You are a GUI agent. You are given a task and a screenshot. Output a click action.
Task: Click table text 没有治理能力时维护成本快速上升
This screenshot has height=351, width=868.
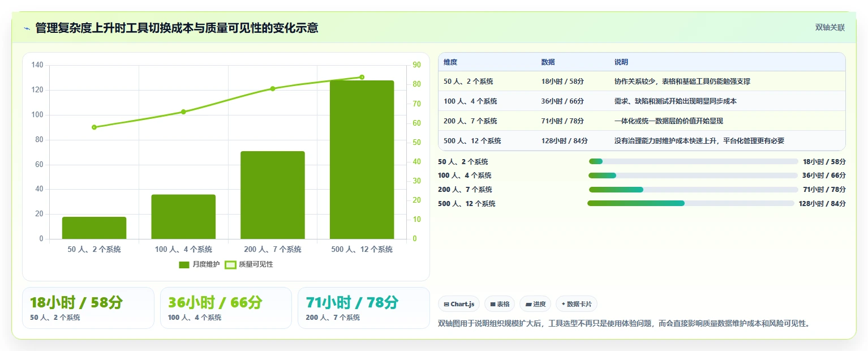click(x=665, y=141)
